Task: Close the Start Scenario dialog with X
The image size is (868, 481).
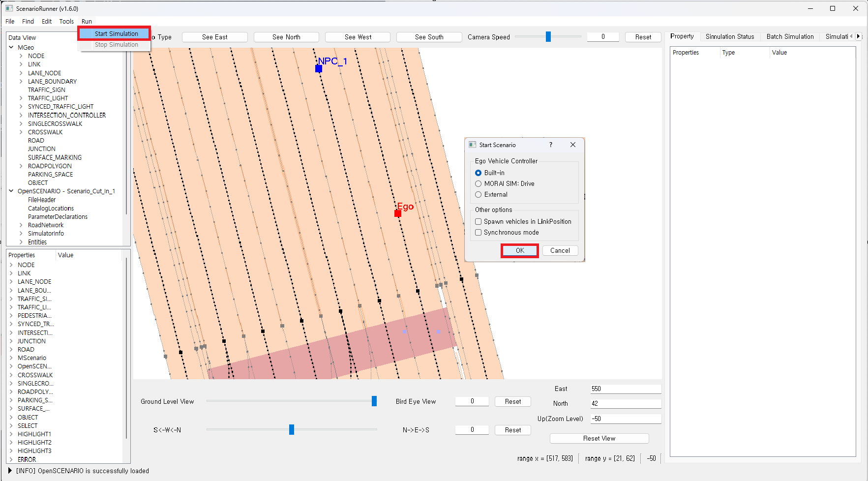Action: 572,145
